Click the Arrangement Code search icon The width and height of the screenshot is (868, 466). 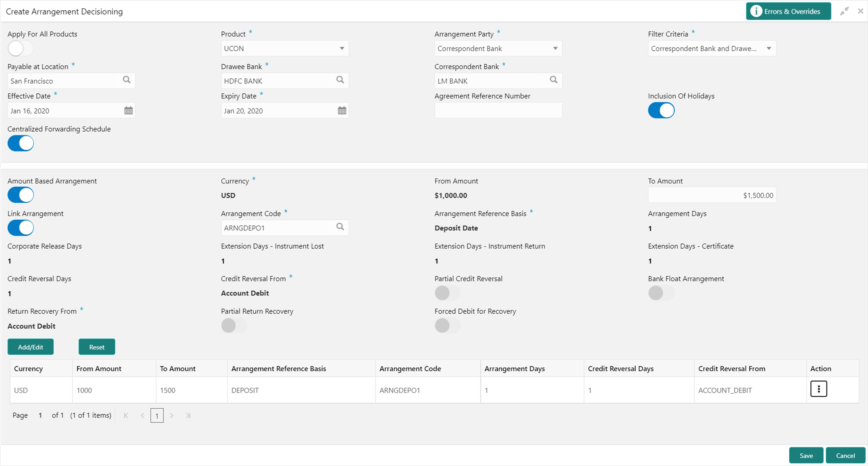pos(340,227)
